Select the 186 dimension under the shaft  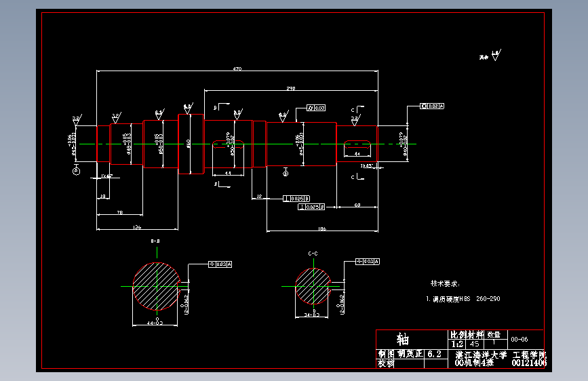pos(321,228)
